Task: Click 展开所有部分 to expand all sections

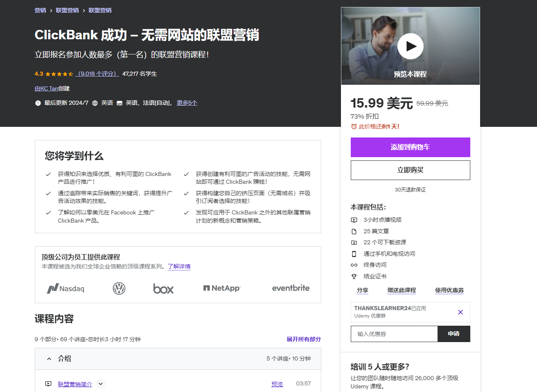Action: pyautogui.click(x=304, y=339)
